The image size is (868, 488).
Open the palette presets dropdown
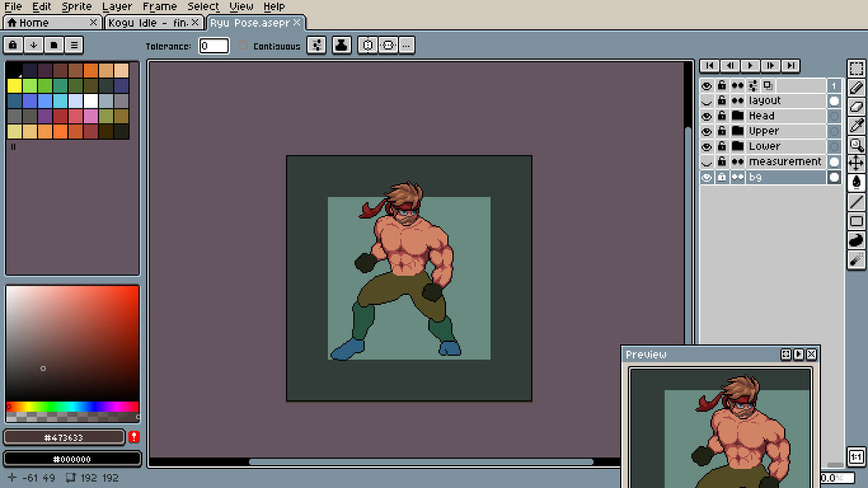54,46
